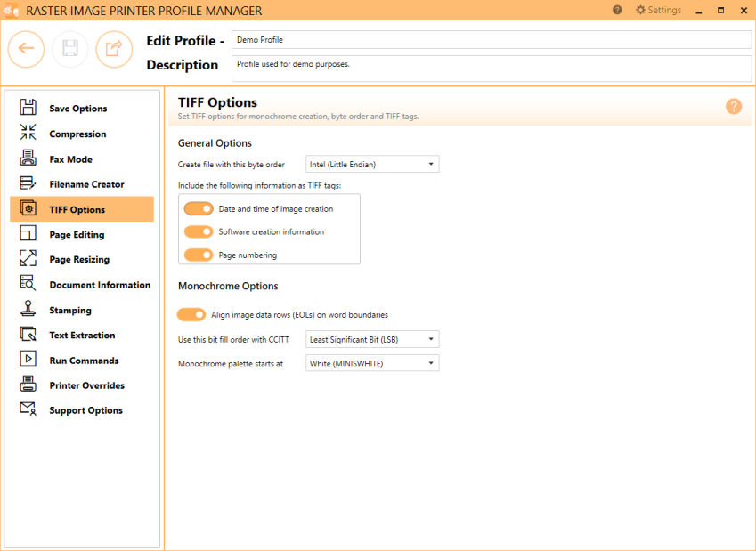The image size is (756, 551).
Task: Open the bit fill order dropdown
Action: click(372, 339)
